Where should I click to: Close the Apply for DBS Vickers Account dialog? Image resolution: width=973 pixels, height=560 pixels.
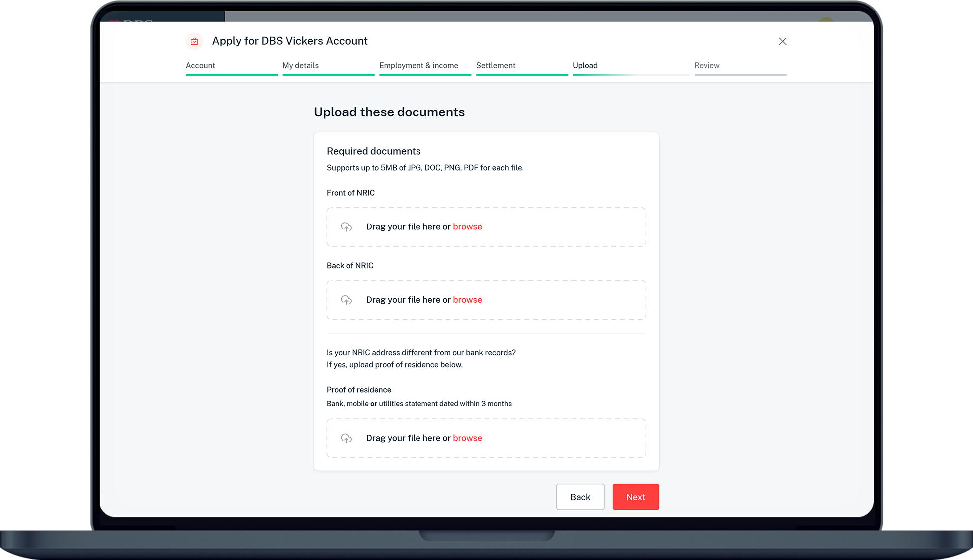coord(782,41)
